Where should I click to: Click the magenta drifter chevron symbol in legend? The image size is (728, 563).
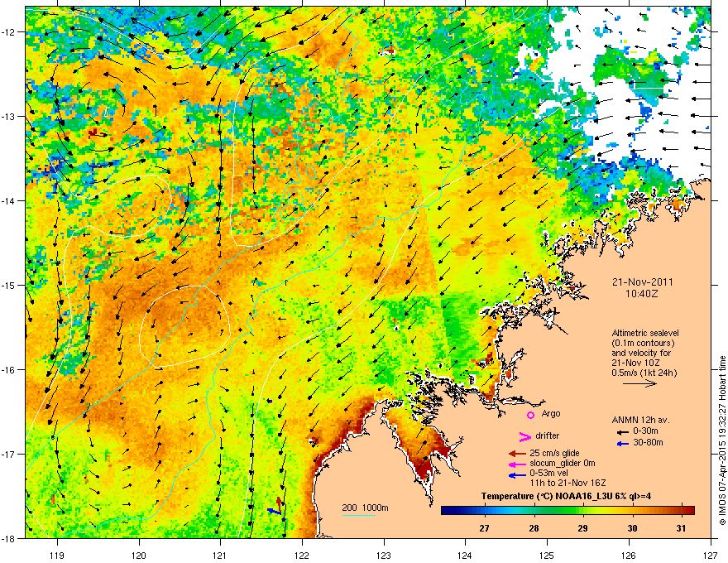(x=524, y=436)
